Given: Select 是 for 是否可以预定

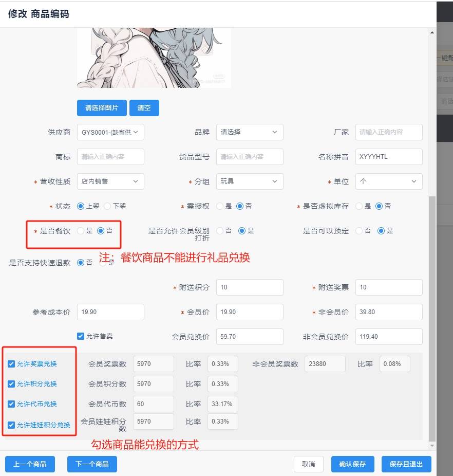Looking at the screenshot, I should (381, 231).
